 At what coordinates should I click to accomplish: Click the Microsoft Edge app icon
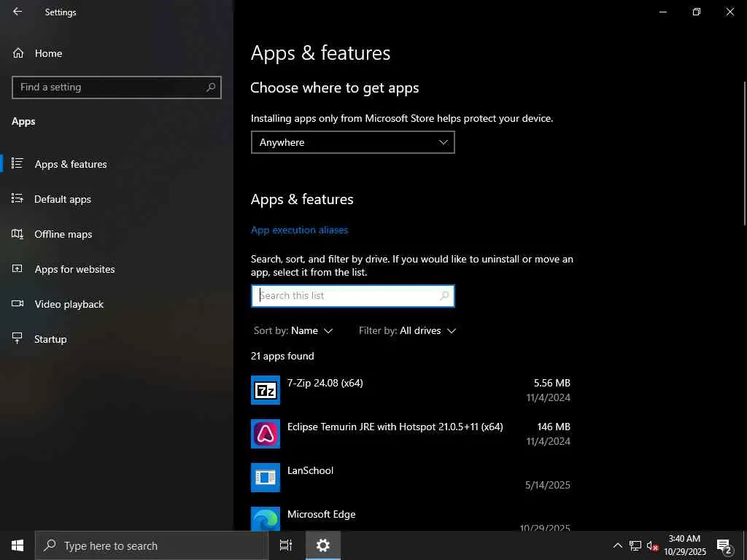tap(266, 518)
